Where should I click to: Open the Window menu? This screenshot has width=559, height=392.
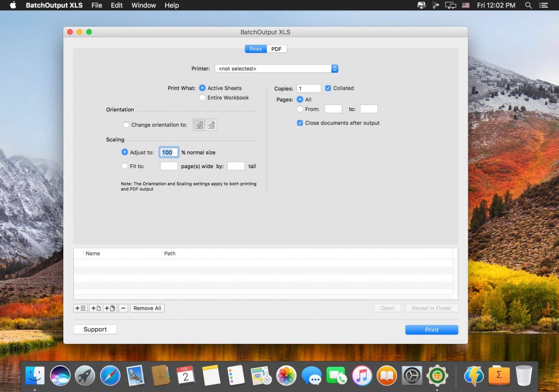click(x=144, y=5)
